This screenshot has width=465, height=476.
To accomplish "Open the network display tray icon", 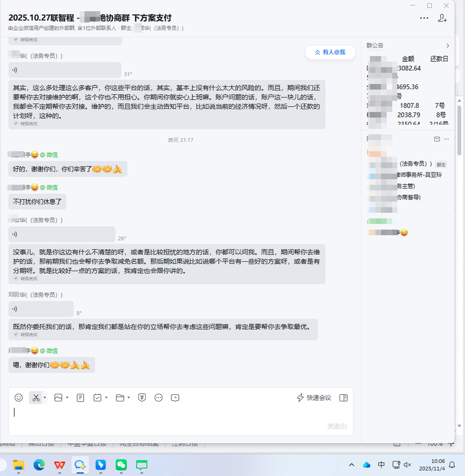I will pos(396,465).
